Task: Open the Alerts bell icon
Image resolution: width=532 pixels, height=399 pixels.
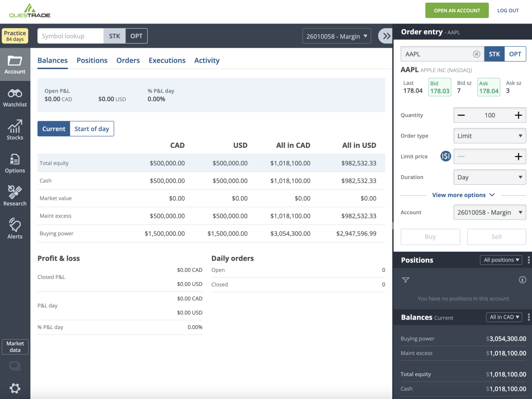Action: [x=15, y=225]
